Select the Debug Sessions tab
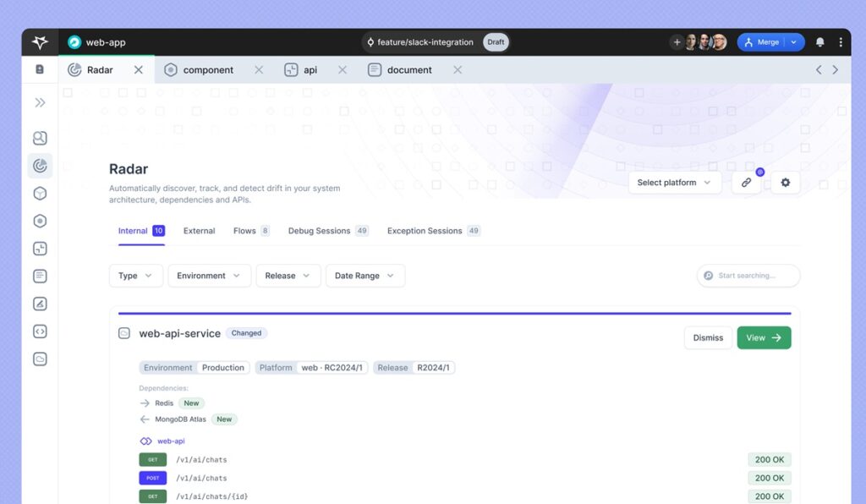 point(328,231)
